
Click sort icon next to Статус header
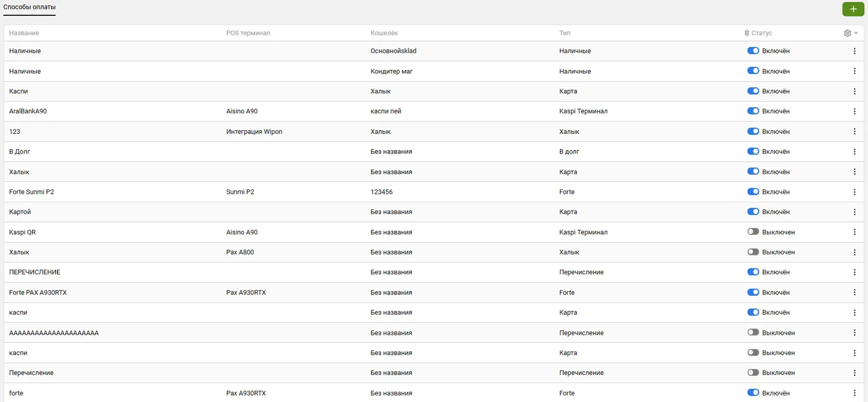(x=747, y=33)
